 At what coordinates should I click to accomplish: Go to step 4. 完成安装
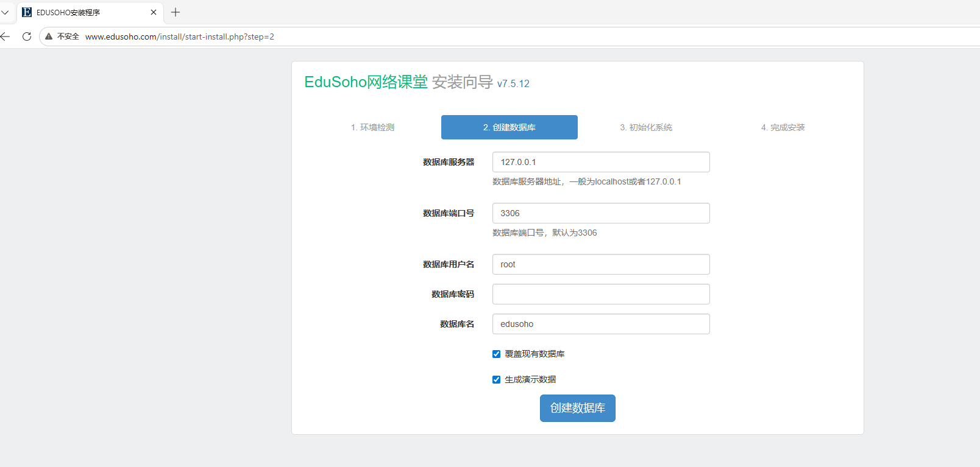783,127
